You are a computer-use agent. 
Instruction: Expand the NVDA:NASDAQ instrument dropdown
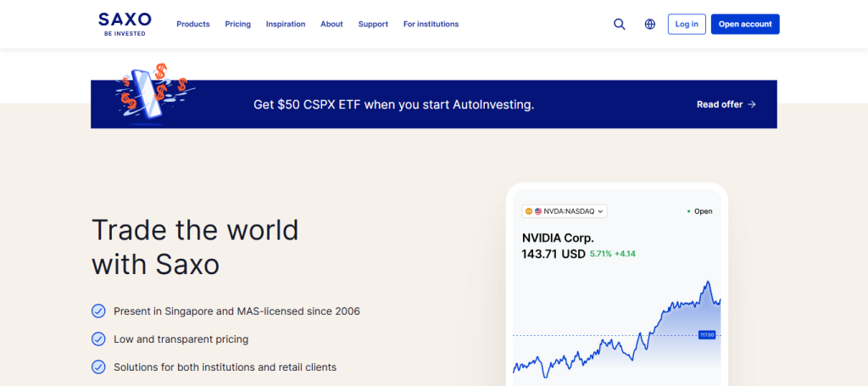[564, 211]
